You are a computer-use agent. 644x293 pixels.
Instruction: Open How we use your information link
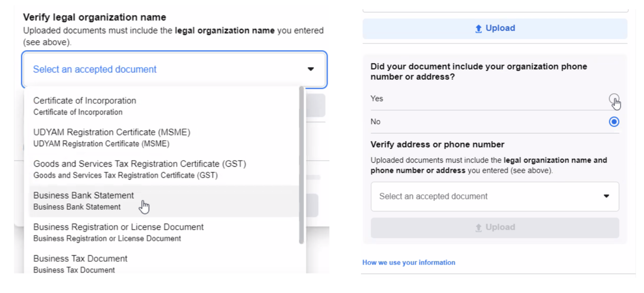coord(409,262)
